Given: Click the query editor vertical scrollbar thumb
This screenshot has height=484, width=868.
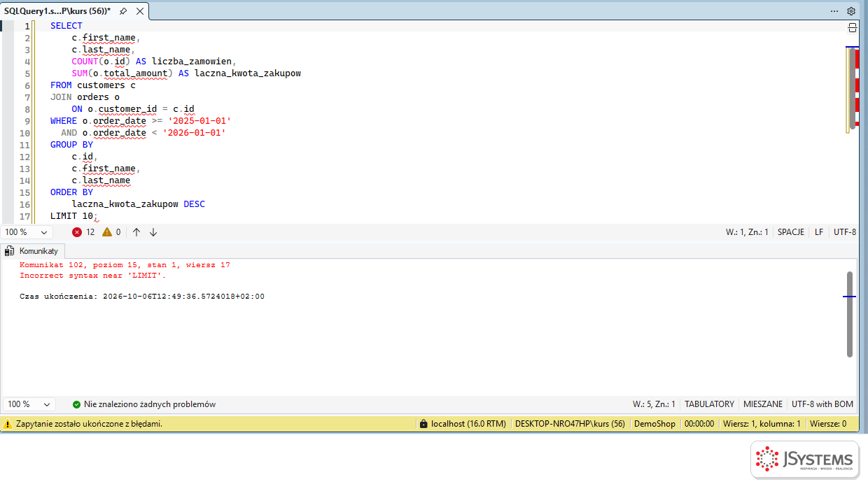Looking at the screenshot, I should click(853, 90).
